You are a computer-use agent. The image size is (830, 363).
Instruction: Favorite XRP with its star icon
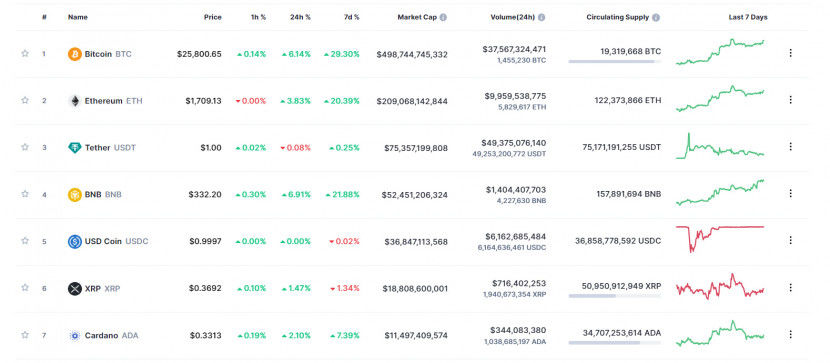[25, 287]
